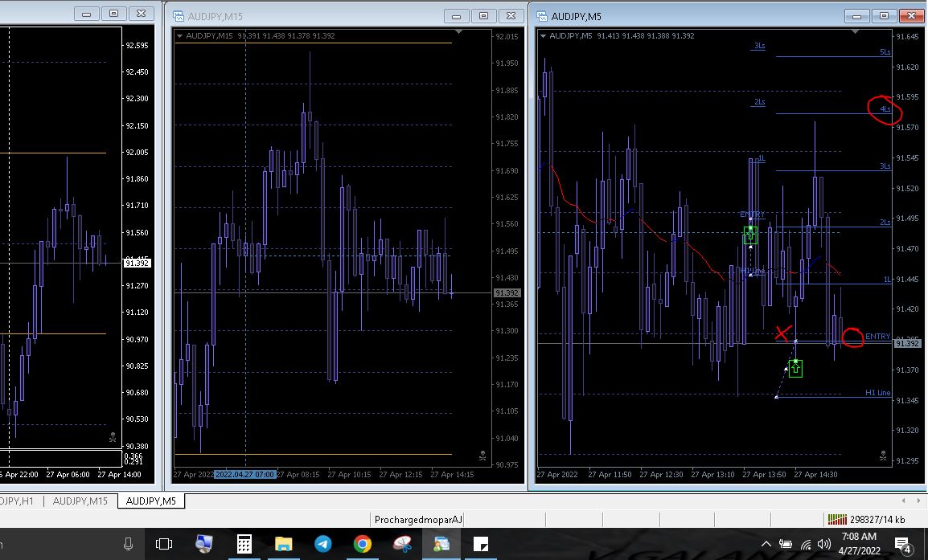Click the green buy arrow near ENTRY label
928x560 pixels.
click(750, 235)
